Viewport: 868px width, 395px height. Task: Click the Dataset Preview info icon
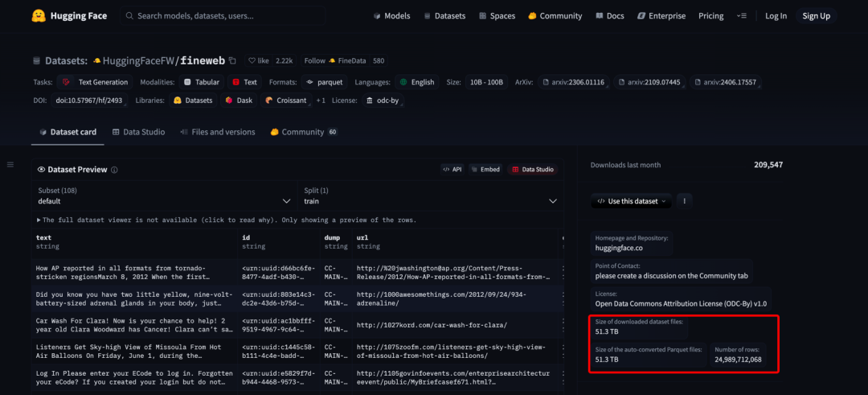coord(114,170)
